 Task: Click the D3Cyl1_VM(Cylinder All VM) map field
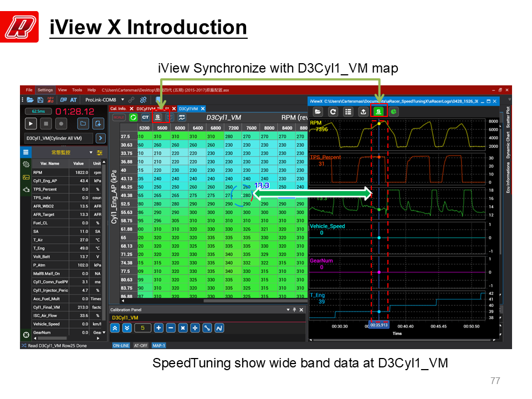(59, 138)
